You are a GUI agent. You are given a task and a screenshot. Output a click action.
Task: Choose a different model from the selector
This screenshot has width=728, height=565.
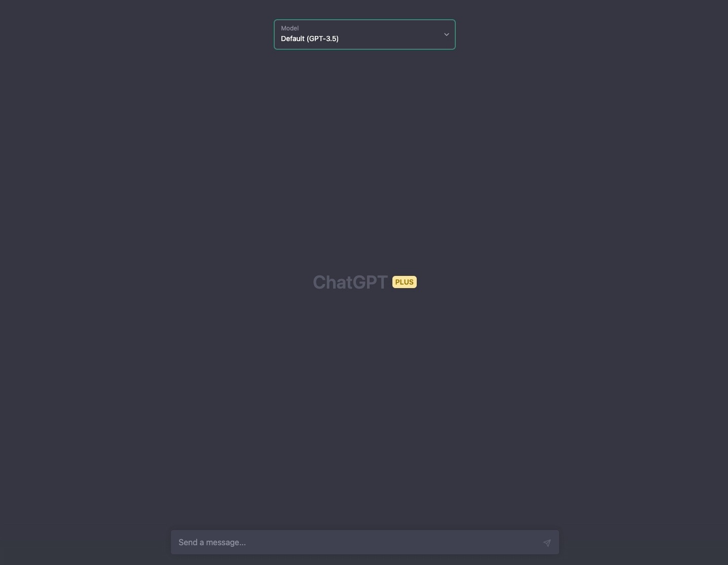(x=365, y=34)
